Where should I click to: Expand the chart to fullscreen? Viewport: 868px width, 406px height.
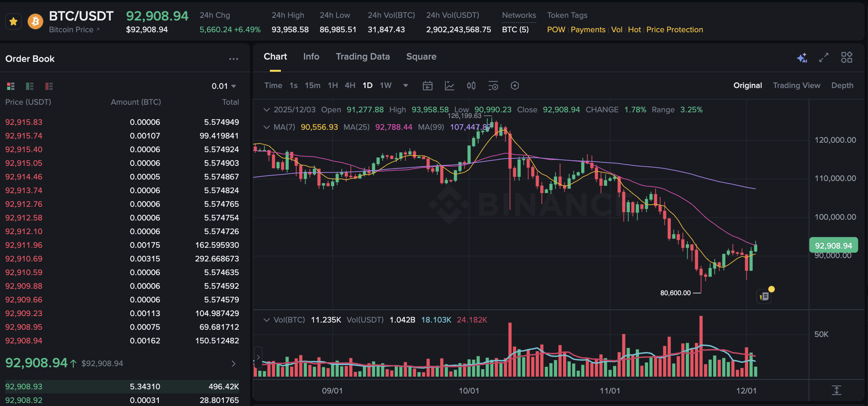823,58
